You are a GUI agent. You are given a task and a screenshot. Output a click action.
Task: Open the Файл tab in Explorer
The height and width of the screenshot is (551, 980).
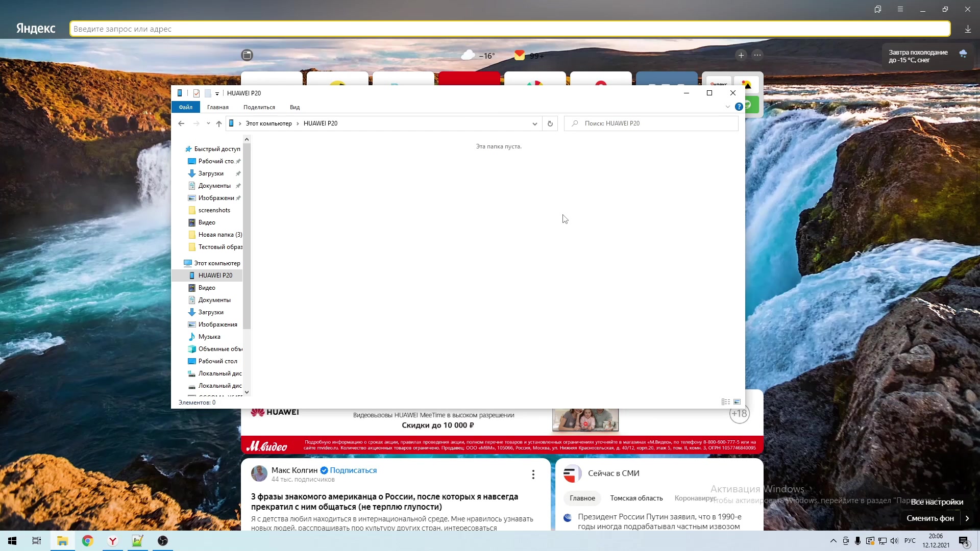point(185,107)
